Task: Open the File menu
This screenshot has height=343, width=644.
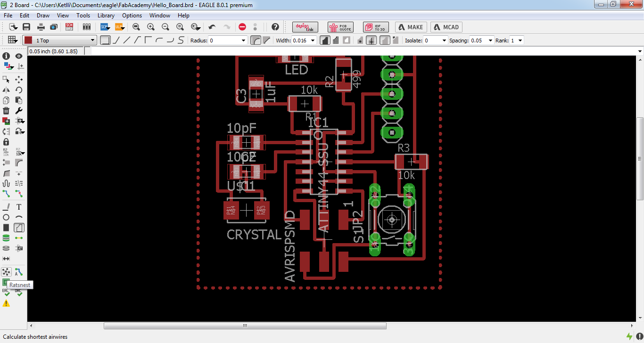Action: [x=8, y=16]
